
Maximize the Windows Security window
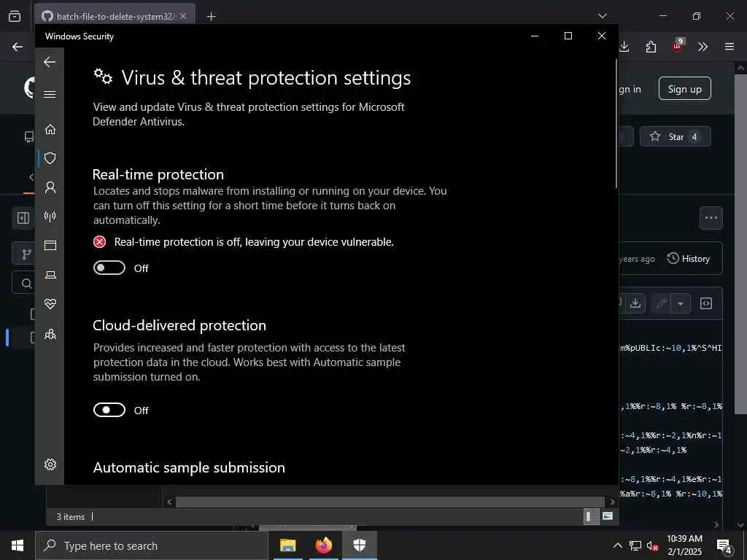(568, 36)
